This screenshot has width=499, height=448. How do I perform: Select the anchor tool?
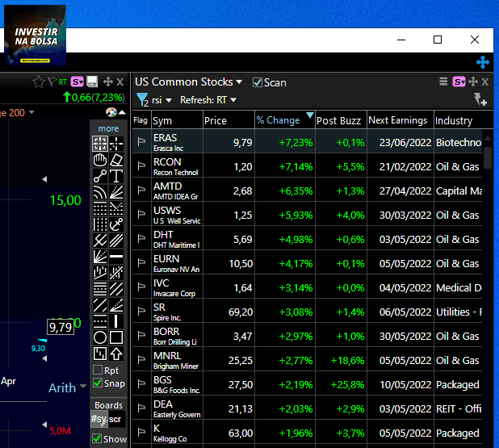click(116, 224)
